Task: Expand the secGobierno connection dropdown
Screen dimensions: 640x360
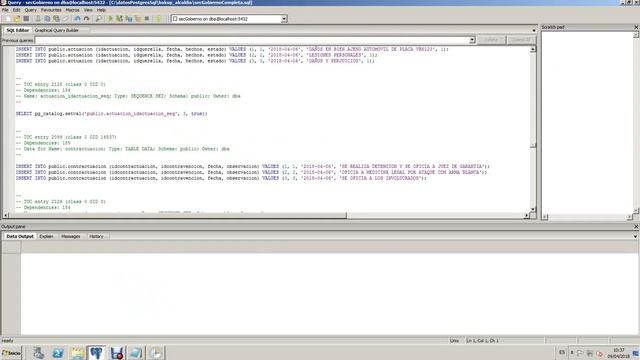Action: pyautogui.click(x=284, y=19)
